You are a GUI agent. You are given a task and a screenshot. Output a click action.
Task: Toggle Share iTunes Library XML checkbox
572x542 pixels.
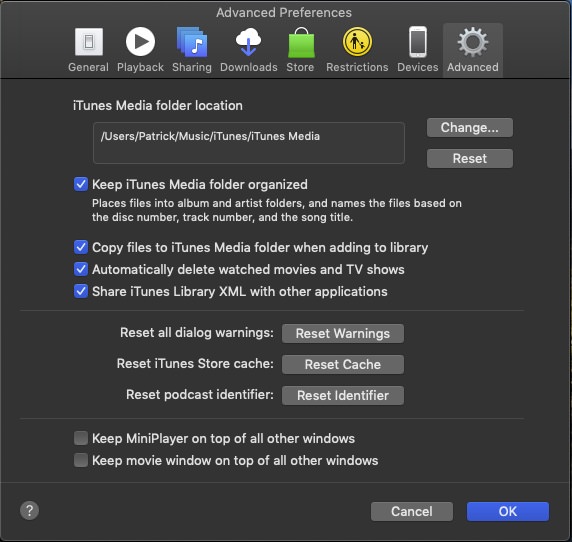point(81,291)
